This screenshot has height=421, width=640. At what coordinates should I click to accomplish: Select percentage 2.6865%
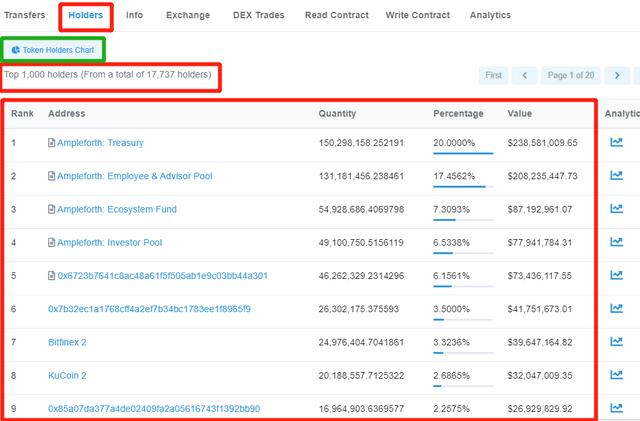click(451, 376)
